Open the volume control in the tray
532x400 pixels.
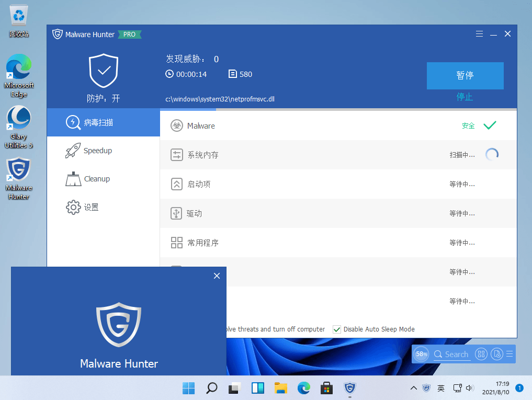pyautogui.click(x=470, y=388)
